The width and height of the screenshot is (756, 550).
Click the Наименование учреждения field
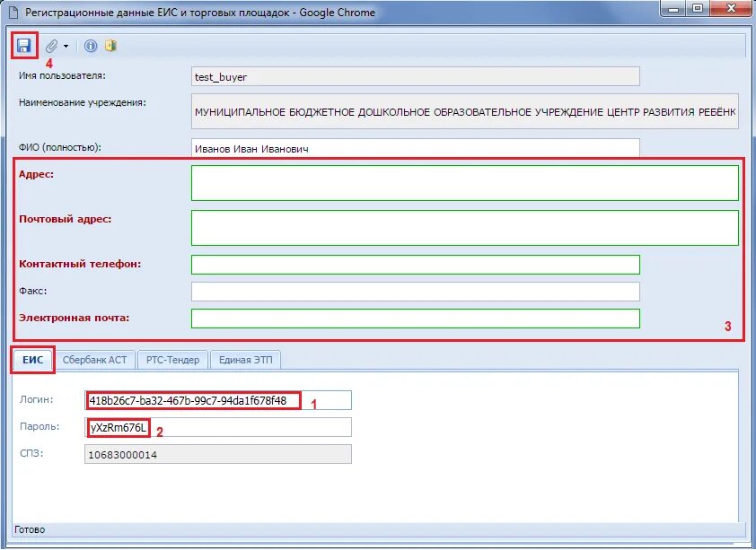pos(465,112)
